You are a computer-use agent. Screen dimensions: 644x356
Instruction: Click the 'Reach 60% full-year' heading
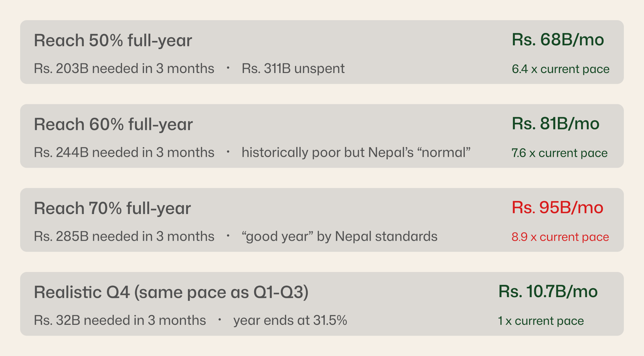(113, 125)
